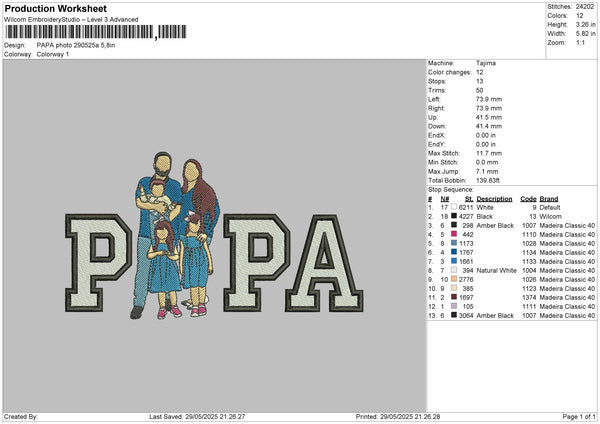Click the lilac swatch beside stitch count 105
This screenshot has height=424, width=600.
pos(454,306)
